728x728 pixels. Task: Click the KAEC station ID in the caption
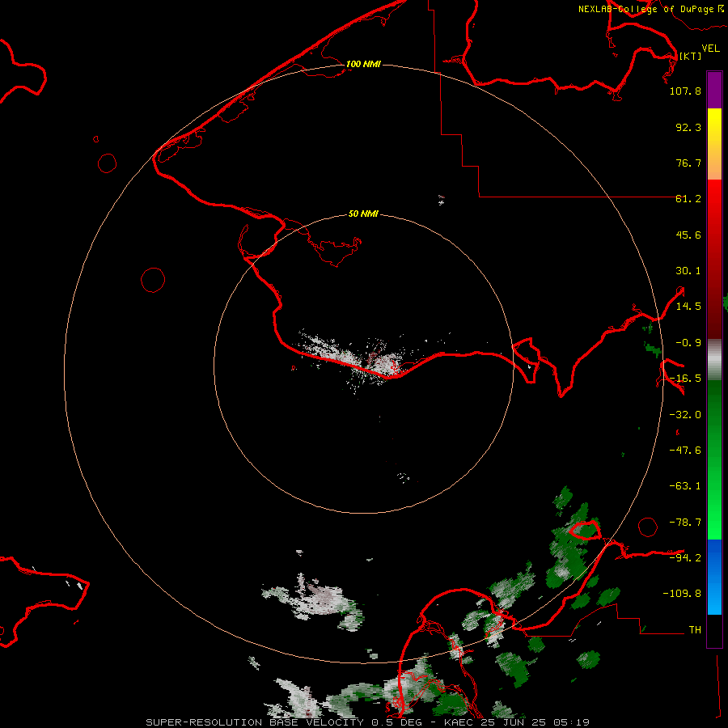pyautogui.click(x=459, y=722)
